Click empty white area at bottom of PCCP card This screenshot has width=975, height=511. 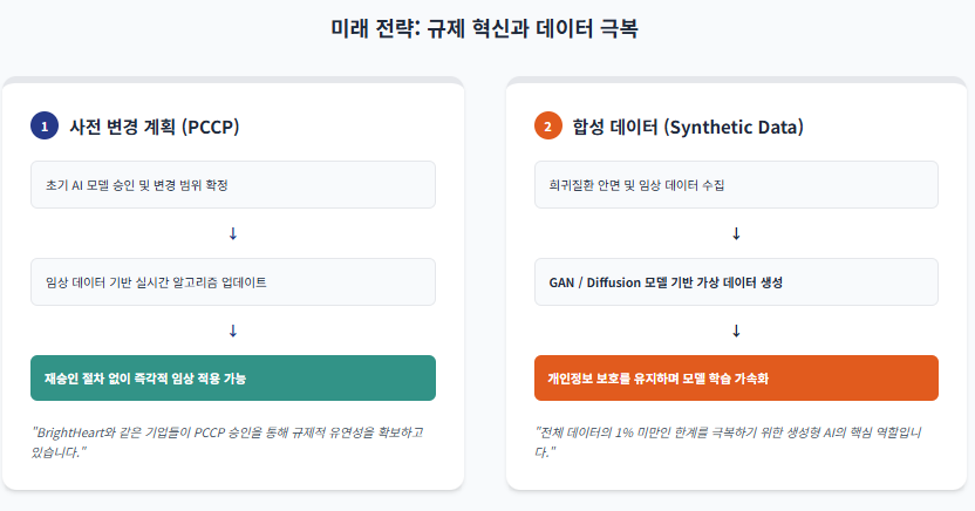pos(233,476)
